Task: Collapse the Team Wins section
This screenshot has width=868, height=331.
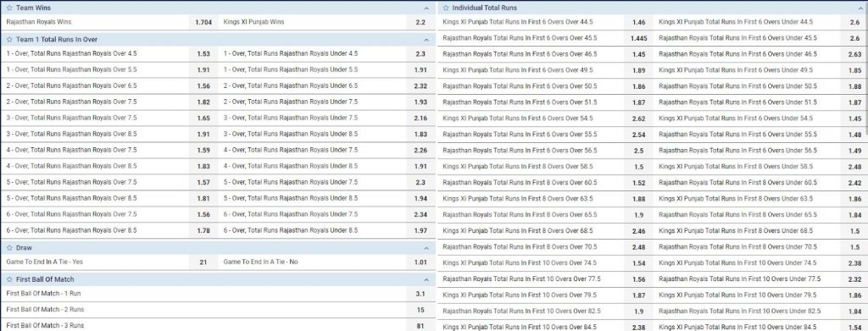Action: click(x=426, y=8)
